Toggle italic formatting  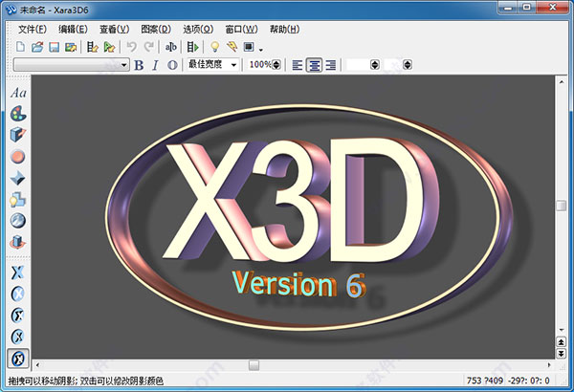155,65
